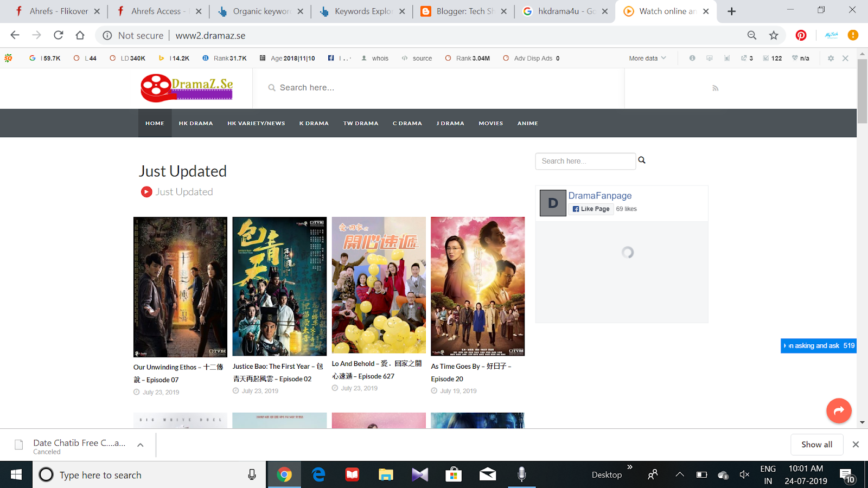Screen dimensions: 868x488
Task: Open Lo And Behold Episode 627 link
Action: [376, 370]
